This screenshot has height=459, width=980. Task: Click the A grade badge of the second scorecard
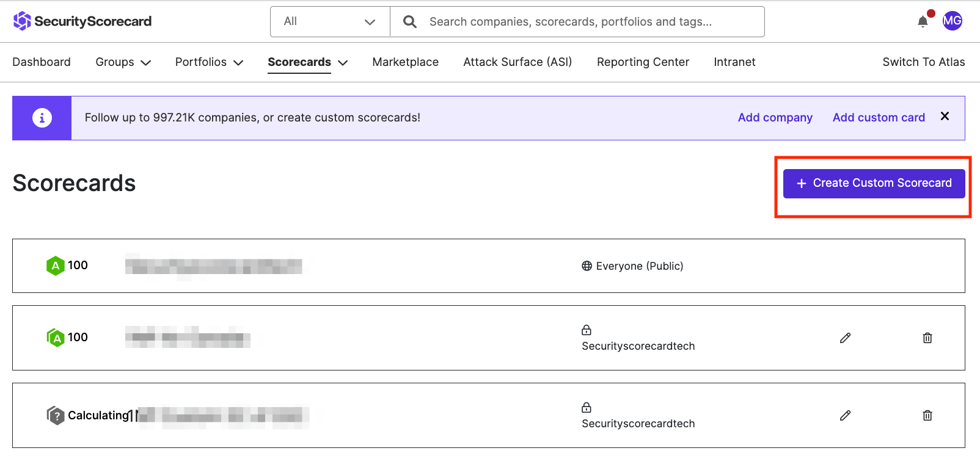click(x=56, y=338)
